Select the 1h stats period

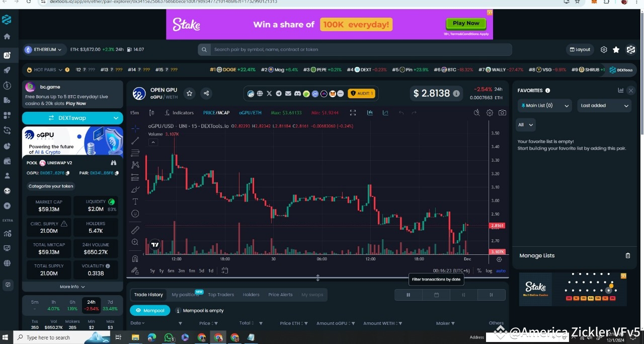coord(53,305)
